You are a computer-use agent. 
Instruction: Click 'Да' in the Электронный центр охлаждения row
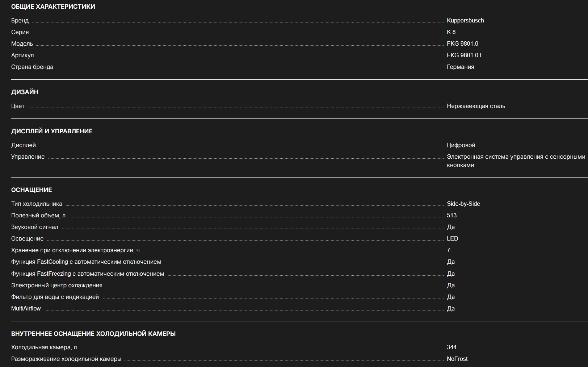(451, 285)
